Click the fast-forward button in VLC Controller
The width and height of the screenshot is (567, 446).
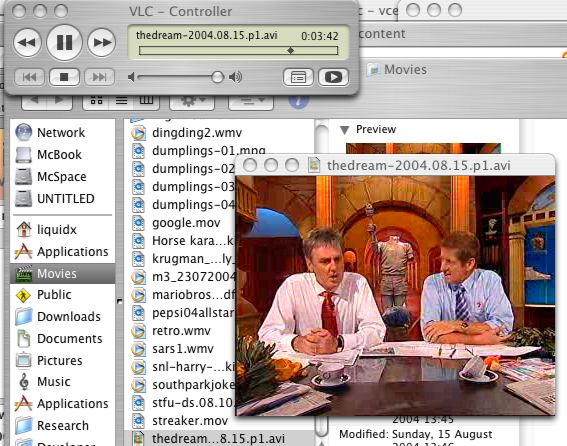102,42
